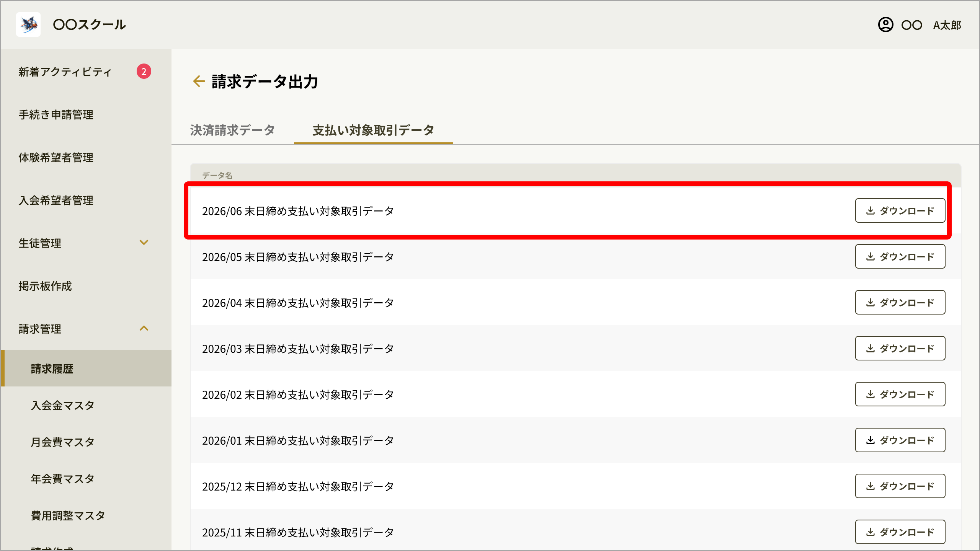Download the 2026/04 支払い対象取引データ
The width and height of the screenshot is (980, 551).
pyautogui.click(x=900, y=302)
